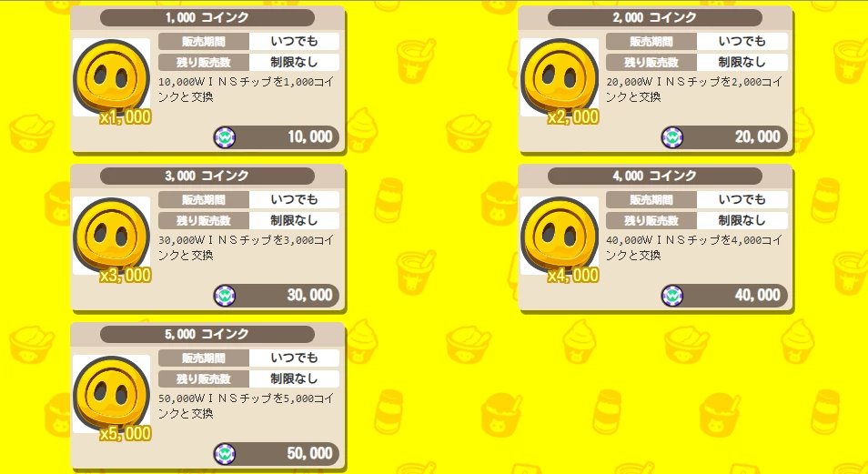Open the 4,000 コインク title bar
Screen dimensions: 868x474
(655, 176)
